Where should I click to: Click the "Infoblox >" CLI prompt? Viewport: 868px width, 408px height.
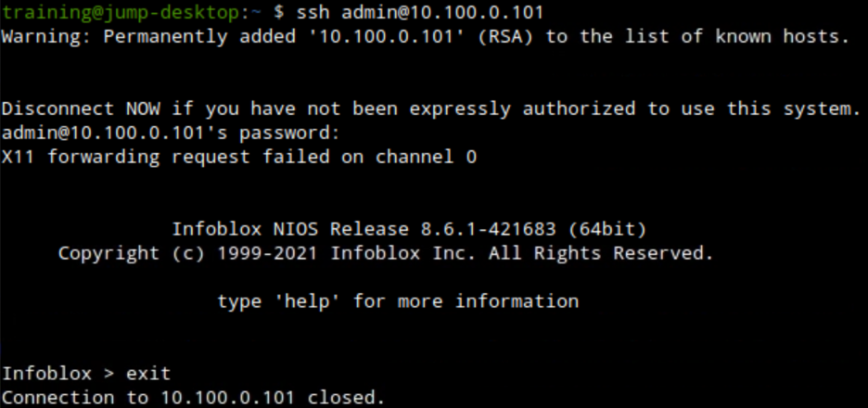pyautogui.click(x=58, y=374)
